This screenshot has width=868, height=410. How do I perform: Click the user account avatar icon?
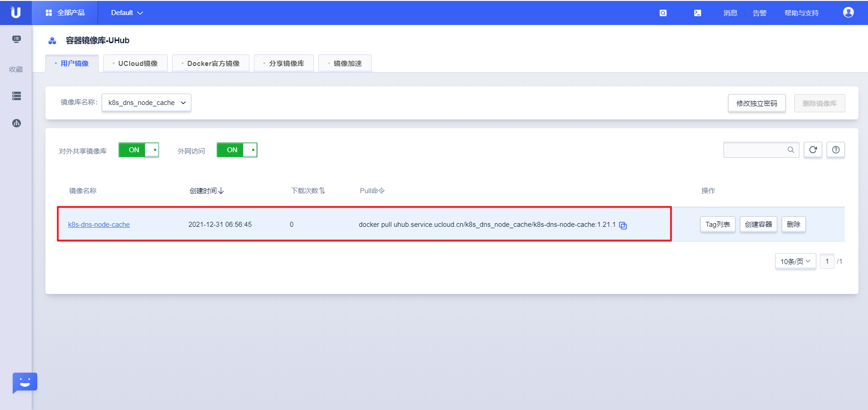click(x=848, y=12)
